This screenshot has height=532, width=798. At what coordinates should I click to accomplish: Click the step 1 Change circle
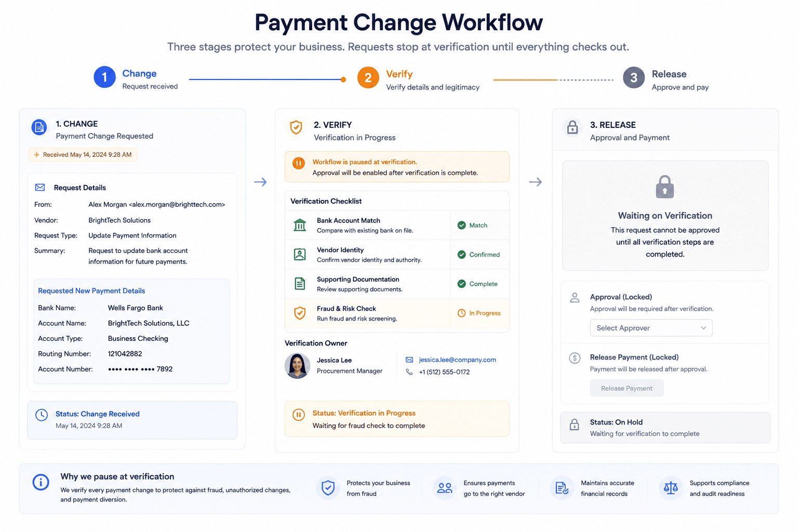coord(104,77)
